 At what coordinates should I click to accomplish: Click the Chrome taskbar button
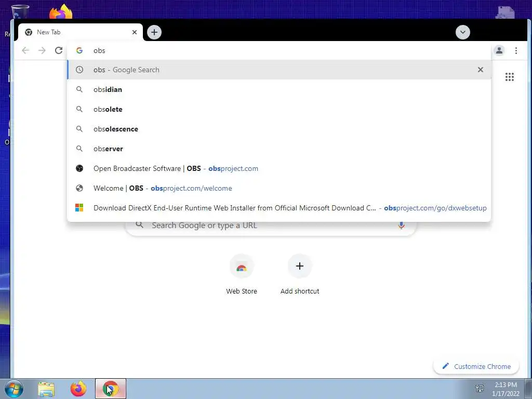(x=111, y=389)
